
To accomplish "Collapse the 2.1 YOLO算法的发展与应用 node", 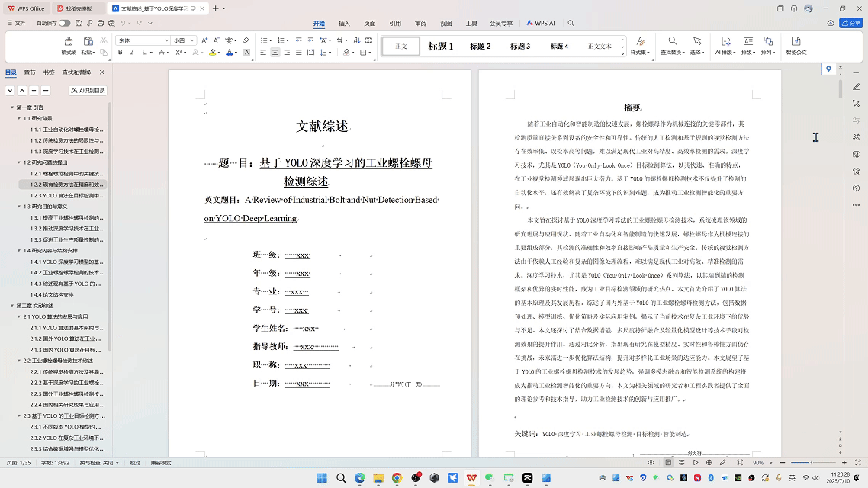I will pyautogui.click(x=18, y=316).
